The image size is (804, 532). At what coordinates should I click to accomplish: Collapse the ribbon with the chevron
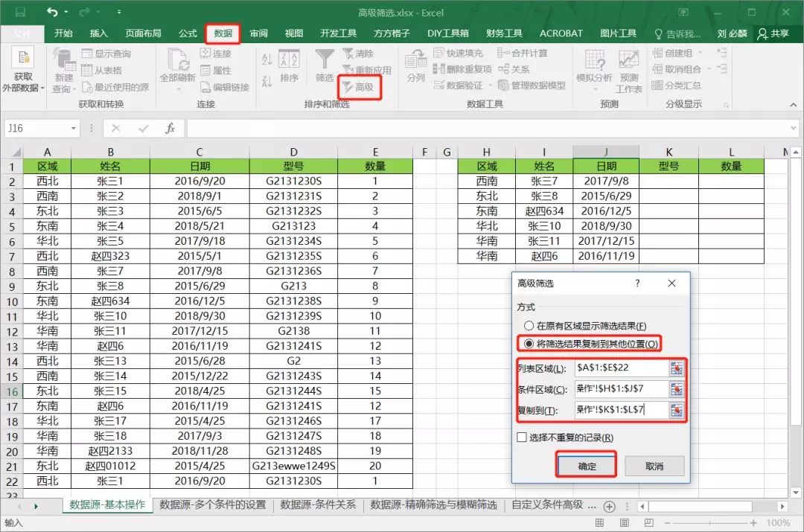pos(794,105)
